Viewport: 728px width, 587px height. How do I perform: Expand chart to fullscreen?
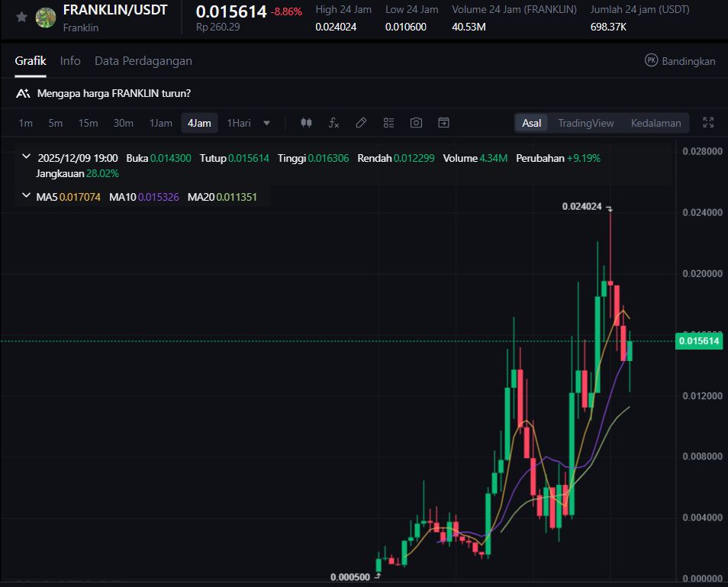pos(708,123)
